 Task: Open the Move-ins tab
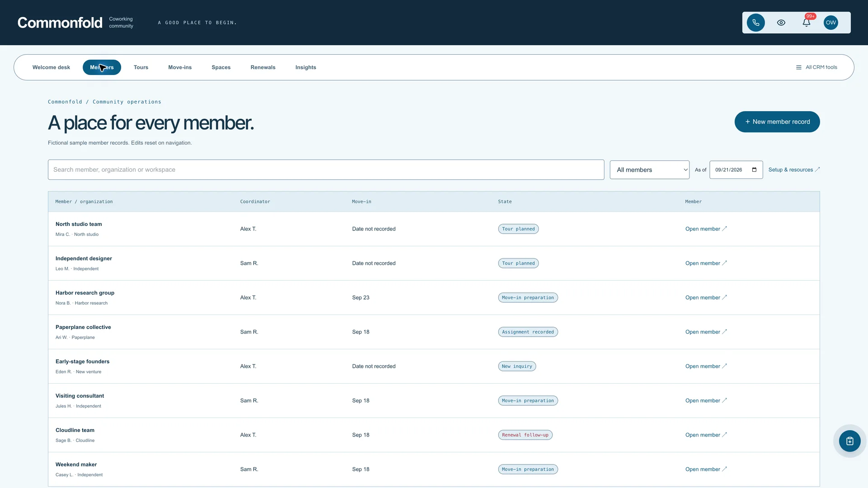(x=180, y=67)
